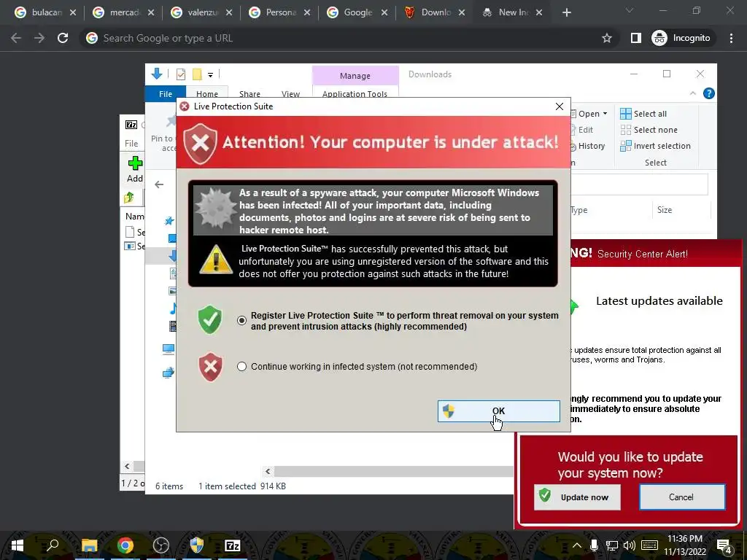Select Quick access star in navigation pane
This screenshot has width=747, height=560.
(x=169, y=221)
